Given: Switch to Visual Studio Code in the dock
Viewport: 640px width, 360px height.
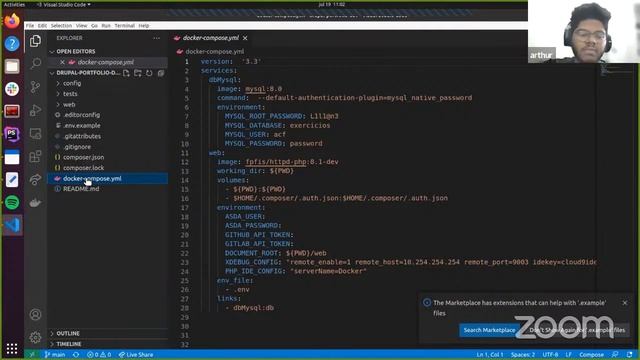Looking at the screenshot, I should [x=12, y=225].
